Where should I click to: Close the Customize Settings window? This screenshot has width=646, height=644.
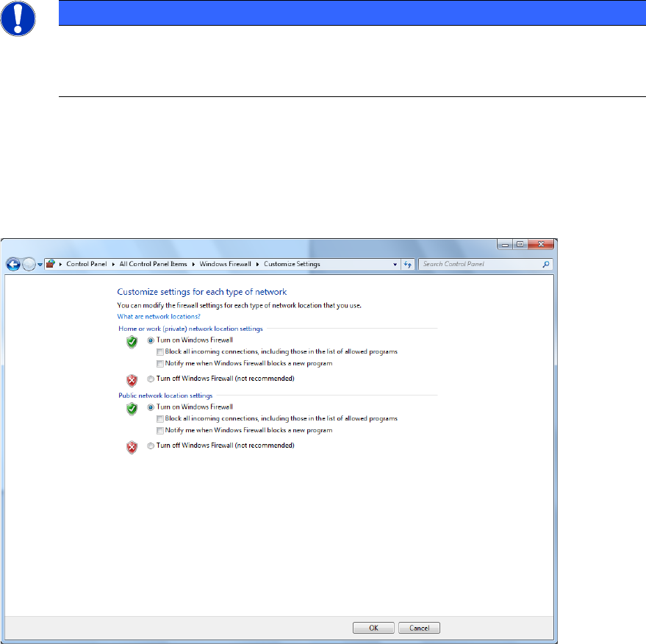tap(541, 244)
